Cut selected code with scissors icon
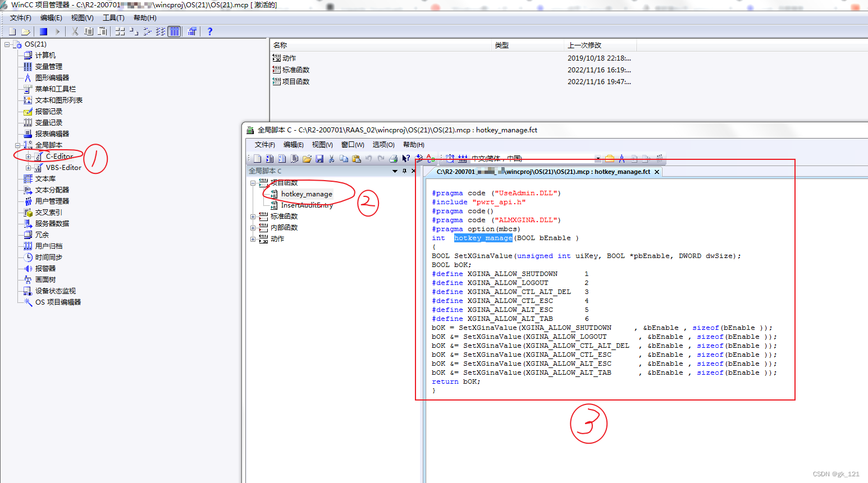Image resolution: width=868 pixels, height=483 pixels. pos(331,158)
